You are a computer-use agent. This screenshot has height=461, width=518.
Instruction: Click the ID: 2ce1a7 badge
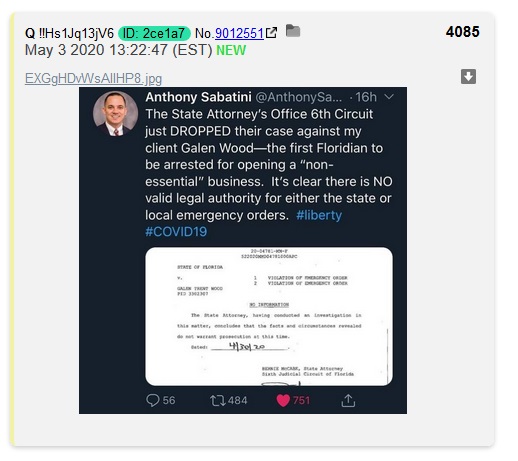coord(154,33)
